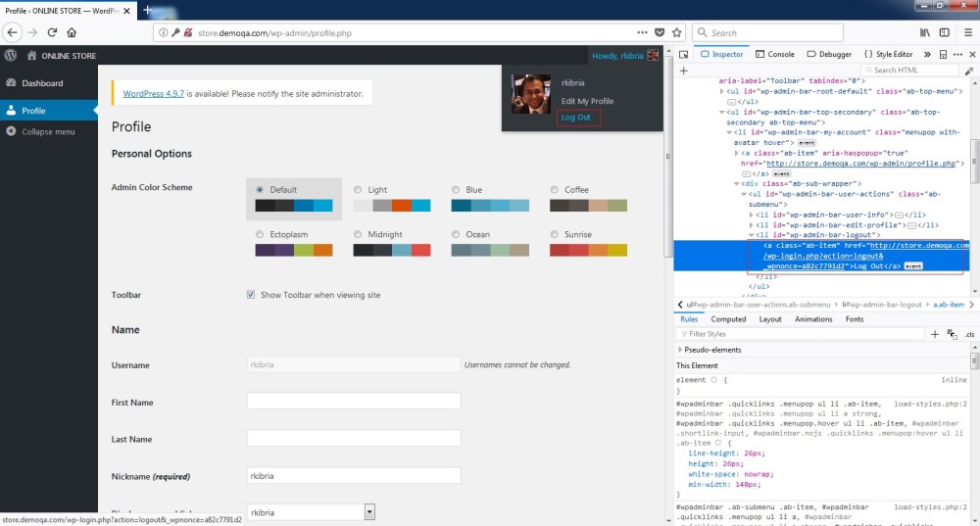The height and width of the screenshot is (526, 980).
Task: Click the create new node plus icon
Action: tap(684, 71)
